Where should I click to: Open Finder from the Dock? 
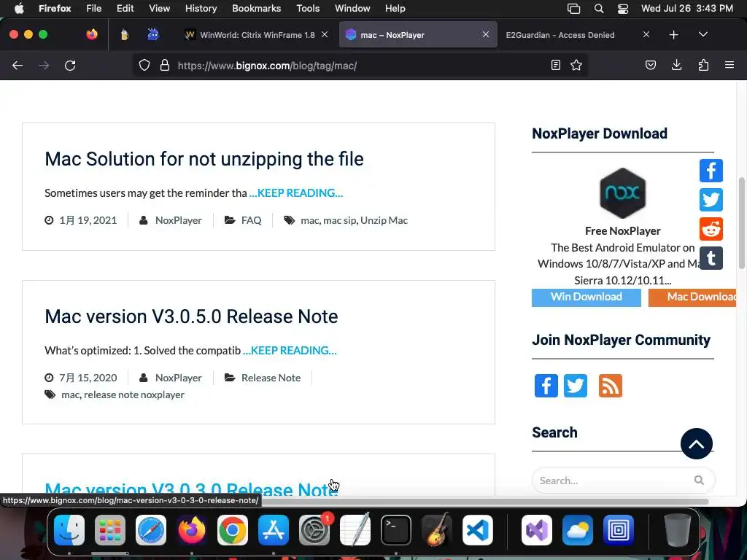pyautogui.click(x=69, y=530)
